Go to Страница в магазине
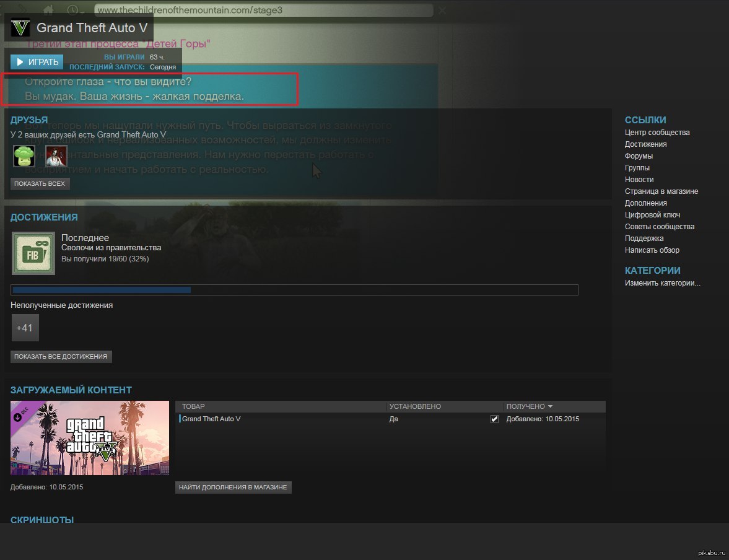The image size is (729, 560). [661, 191]
